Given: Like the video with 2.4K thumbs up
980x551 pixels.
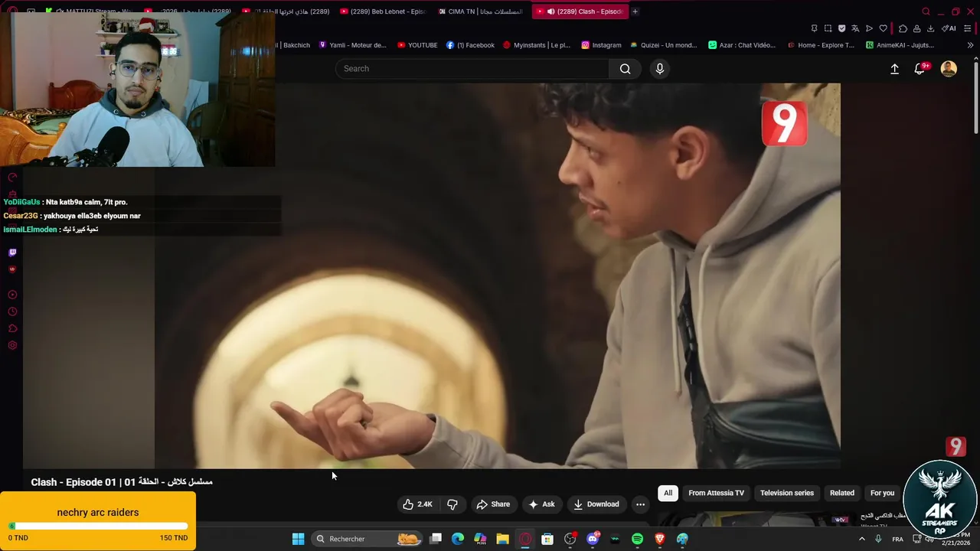Looking at the screenshot, I should 418,504.
